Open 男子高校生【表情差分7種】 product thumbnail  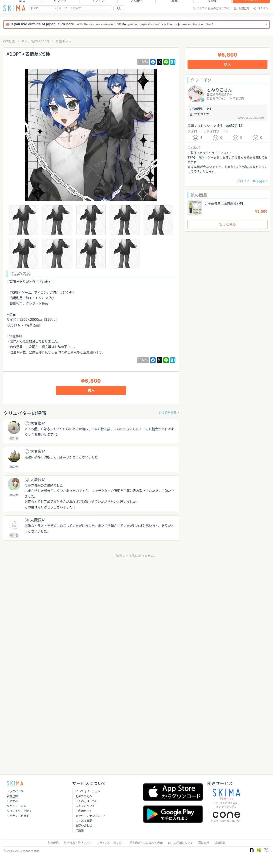(195, 208)
